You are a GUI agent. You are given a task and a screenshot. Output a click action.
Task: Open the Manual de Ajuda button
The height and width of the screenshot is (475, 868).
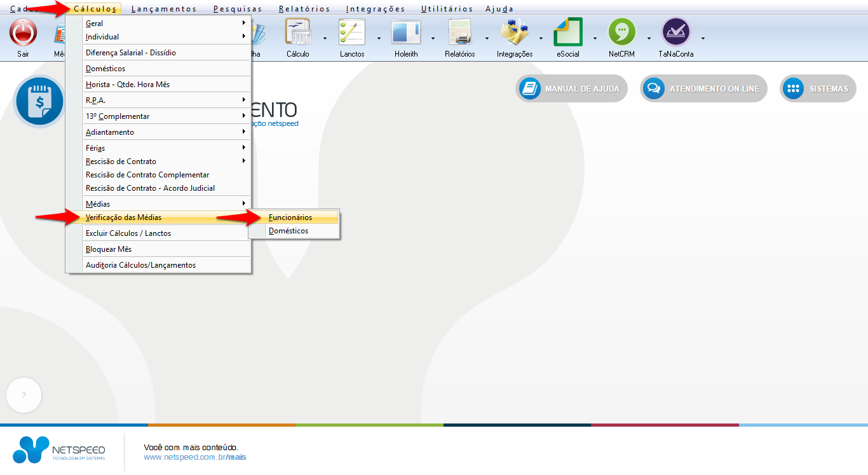pos(571,88)
